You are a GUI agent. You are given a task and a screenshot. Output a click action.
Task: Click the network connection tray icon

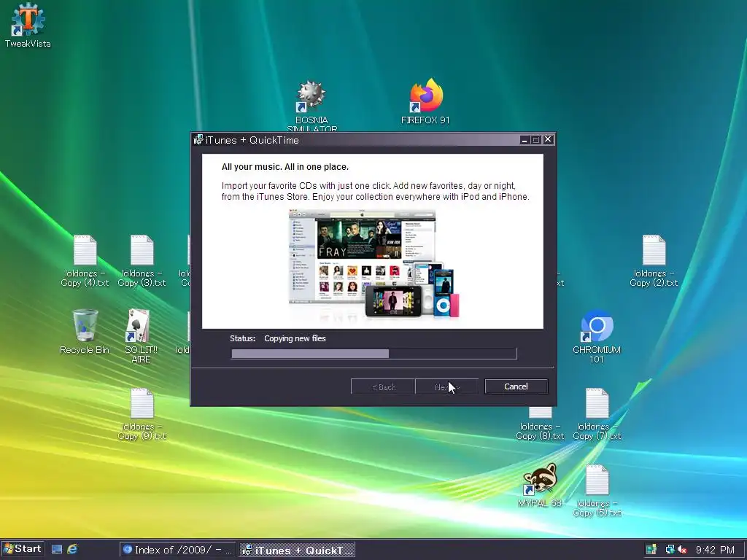click(670, 550)
